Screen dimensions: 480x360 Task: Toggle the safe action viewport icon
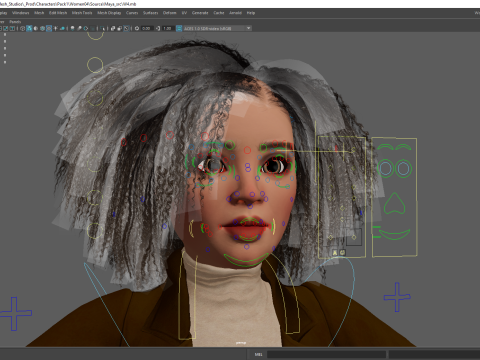tap(6, 28)
